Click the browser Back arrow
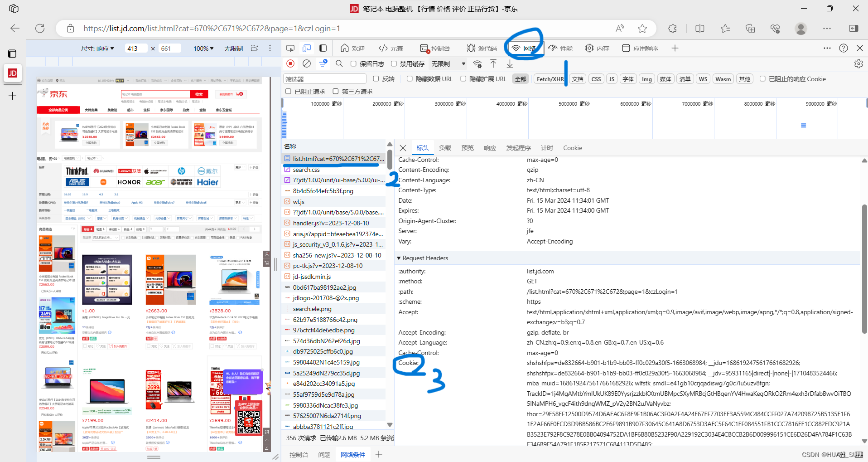The image size is (868, 462). 15,28
